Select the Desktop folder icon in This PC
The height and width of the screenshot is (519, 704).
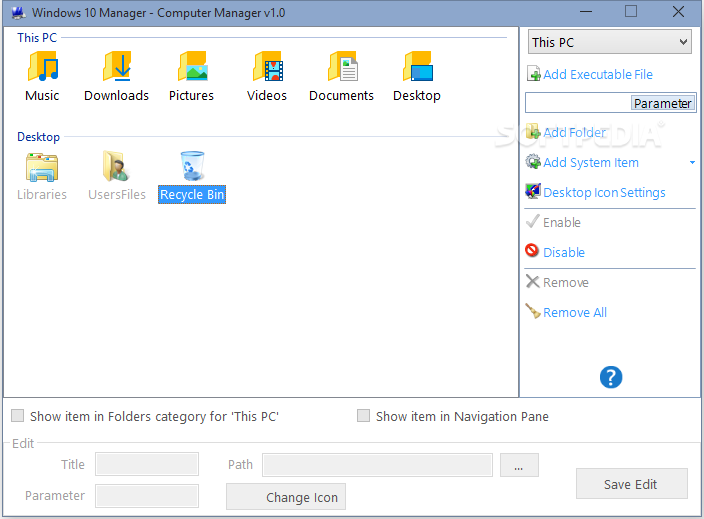pyautogui.click(x=418, y=66)
